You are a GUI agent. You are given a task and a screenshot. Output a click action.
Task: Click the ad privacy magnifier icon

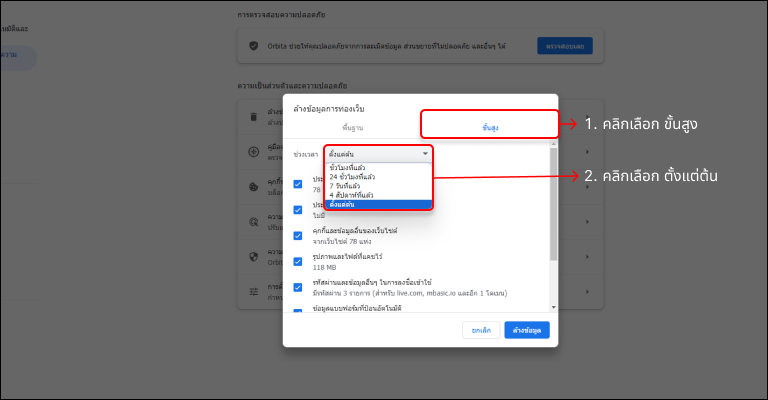254,222
